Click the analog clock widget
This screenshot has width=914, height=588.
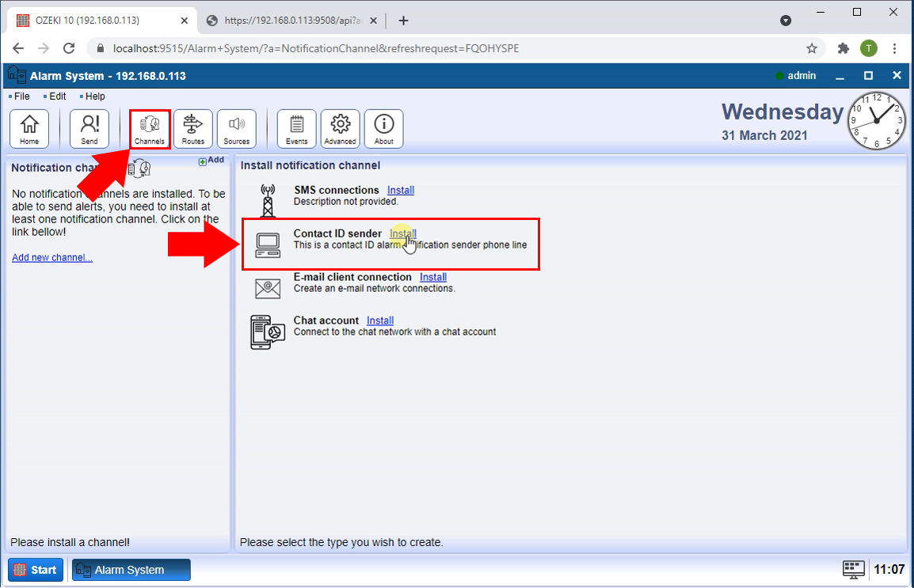click(877, 120)
